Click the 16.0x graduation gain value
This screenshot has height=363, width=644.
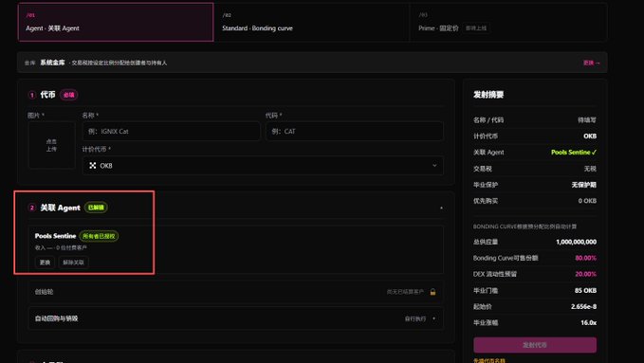(589, 323)
